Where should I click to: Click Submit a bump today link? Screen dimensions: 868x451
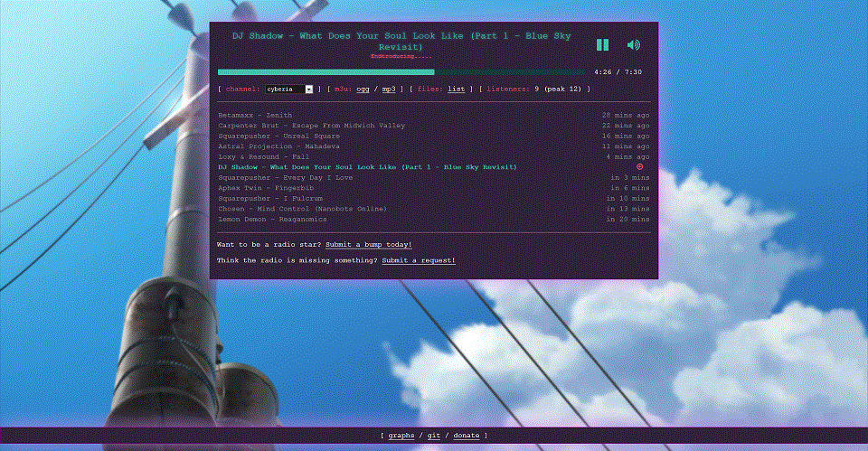(369, 245)
